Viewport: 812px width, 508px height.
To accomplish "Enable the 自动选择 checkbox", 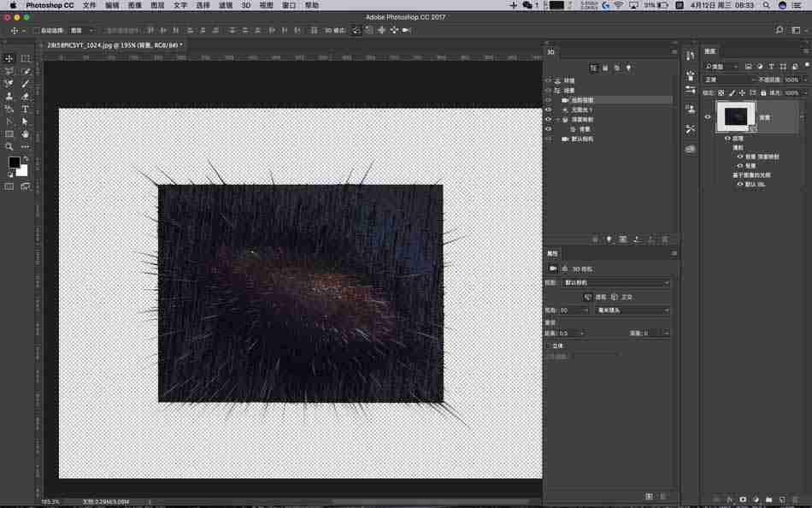I will (x=36, y=31).
